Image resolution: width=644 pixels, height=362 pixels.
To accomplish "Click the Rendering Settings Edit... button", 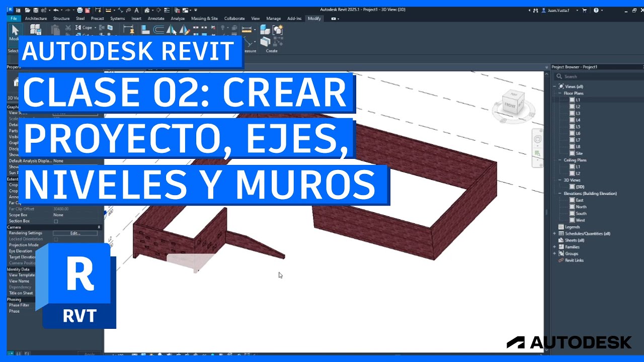I will [75, 233].
